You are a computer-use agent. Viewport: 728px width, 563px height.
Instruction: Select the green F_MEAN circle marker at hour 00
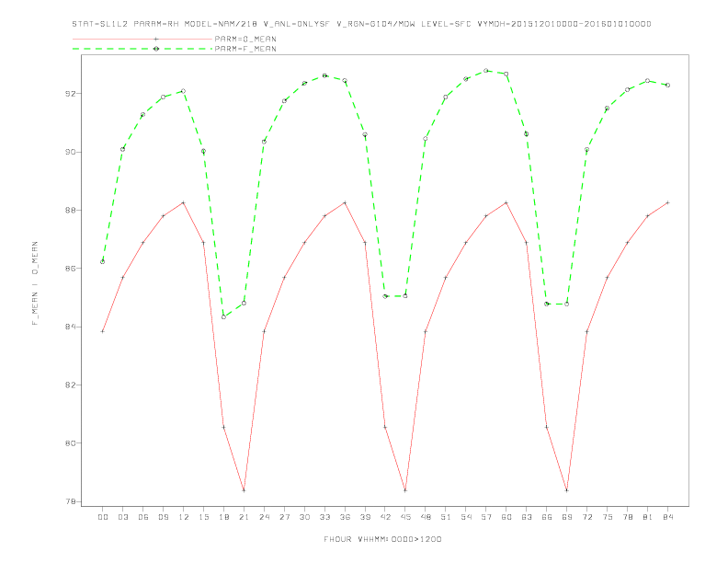103,262
